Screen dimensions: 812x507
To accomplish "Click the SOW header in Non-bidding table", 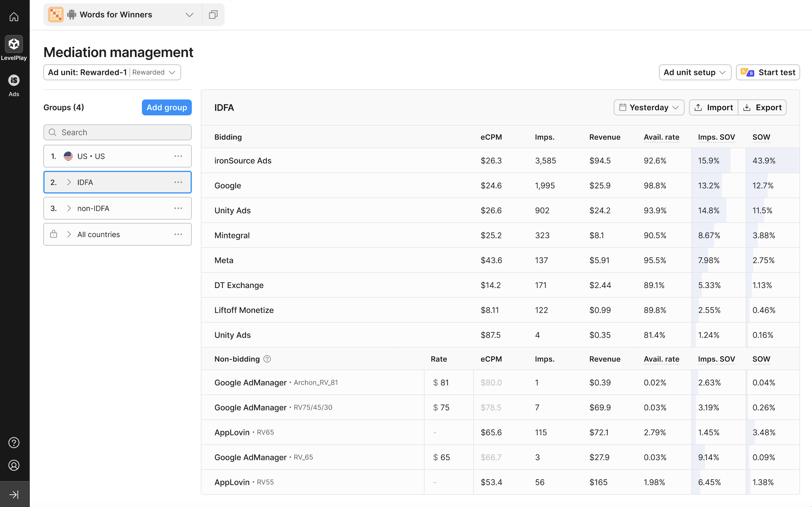I will 761,359.
